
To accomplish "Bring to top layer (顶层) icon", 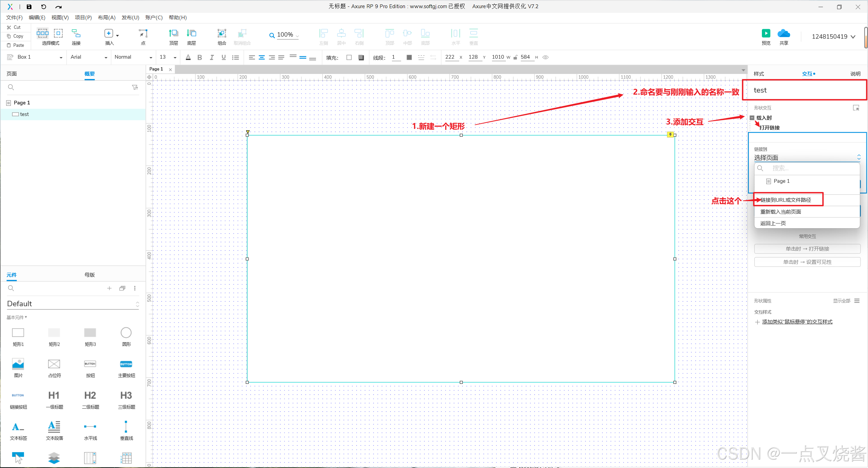I will (174, 33).
